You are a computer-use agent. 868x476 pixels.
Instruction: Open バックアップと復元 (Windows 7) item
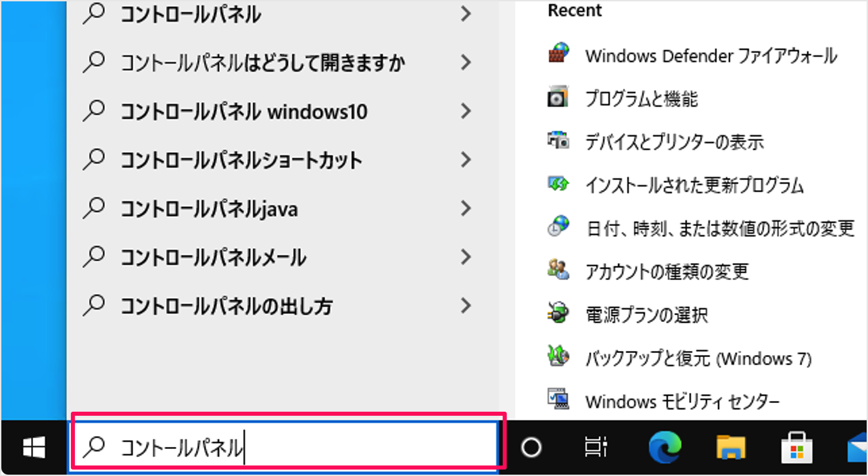(x=698, y=358)
